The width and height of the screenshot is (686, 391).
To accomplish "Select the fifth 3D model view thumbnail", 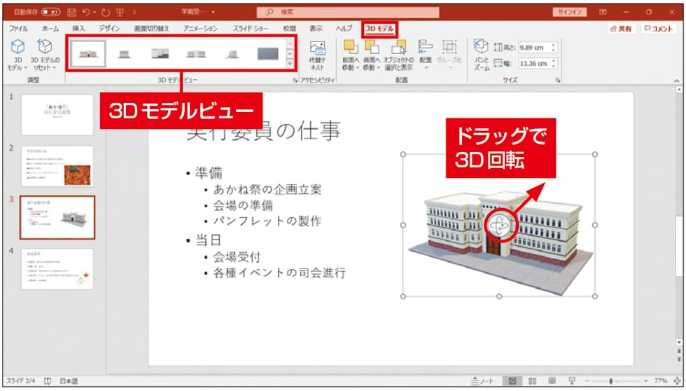I will point(232,54).
